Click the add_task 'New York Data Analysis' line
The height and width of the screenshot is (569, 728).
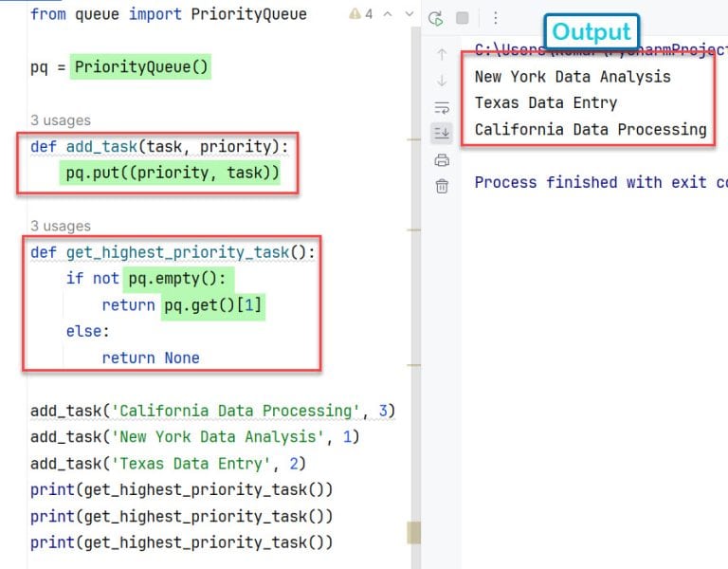[x=195, y=437]
